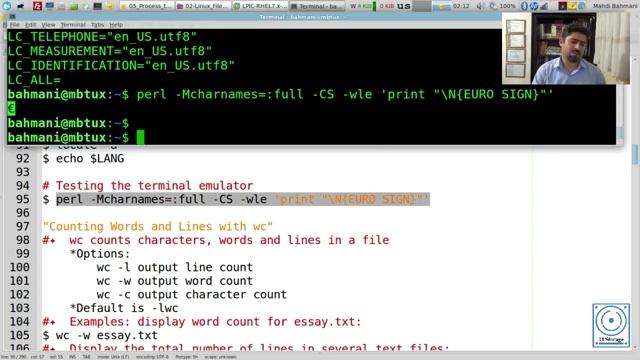Viewport: 640px width, 360px height.
Task: Click the HP tray icon
Action: click(x=534, y=6)
